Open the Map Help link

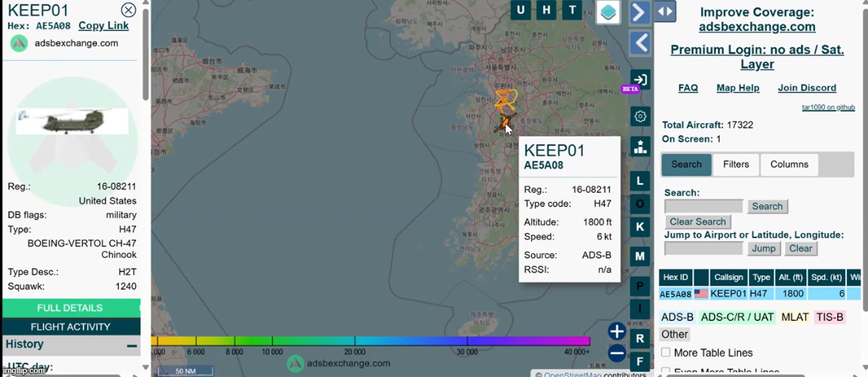coord(738,87)
